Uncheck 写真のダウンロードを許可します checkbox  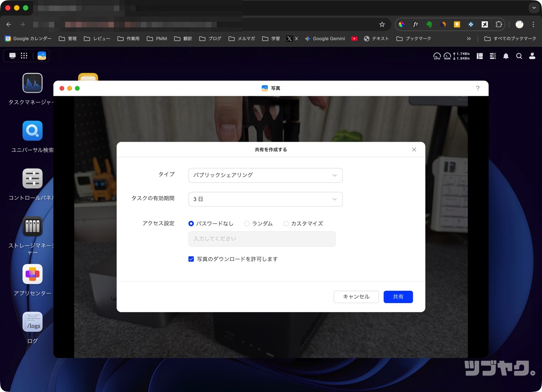pyautogui.click(x=191, y=259)
